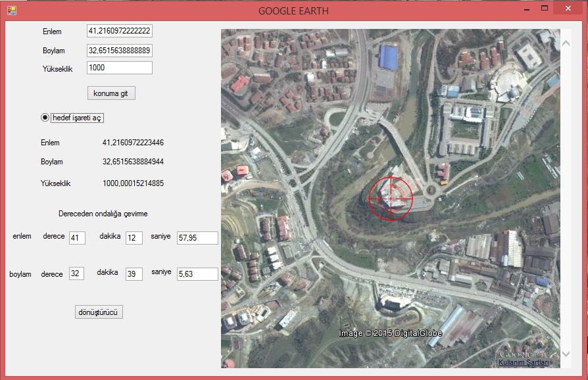Open the 'Kullanım Şartları' link
This screenshot has height=380, width=588.
(x=524, y=362)
